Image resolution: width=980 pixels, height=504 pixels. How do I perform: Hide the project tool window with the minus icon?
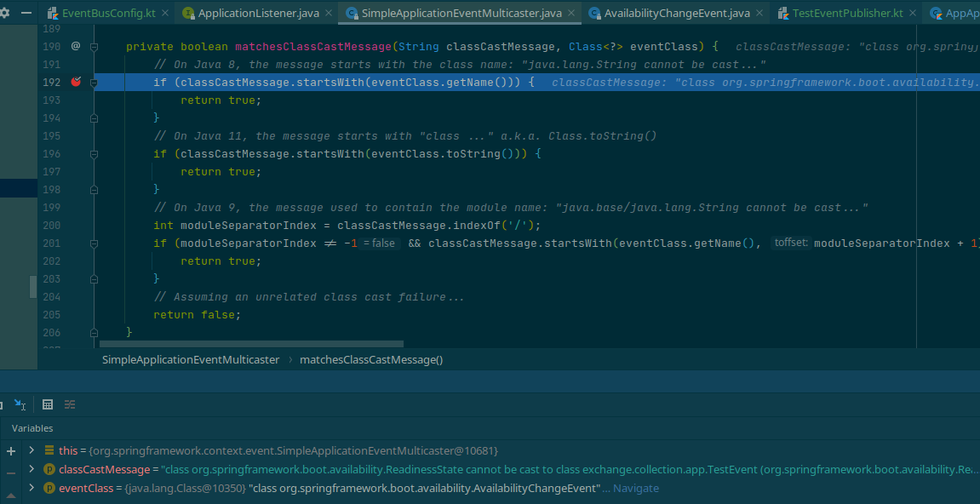point(26,13)
